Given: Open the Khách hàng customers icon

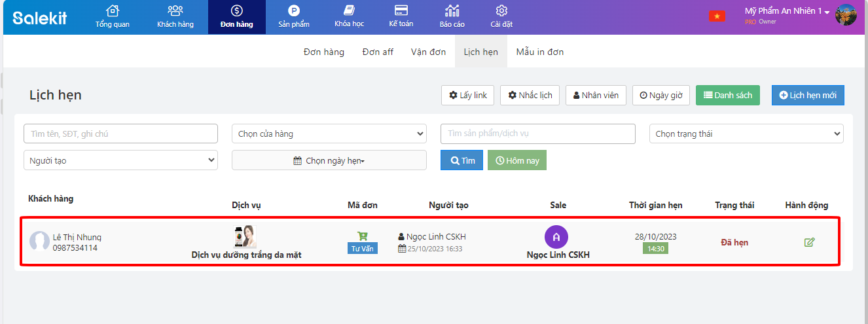Looking at the screenshot, I should (175, 11).
